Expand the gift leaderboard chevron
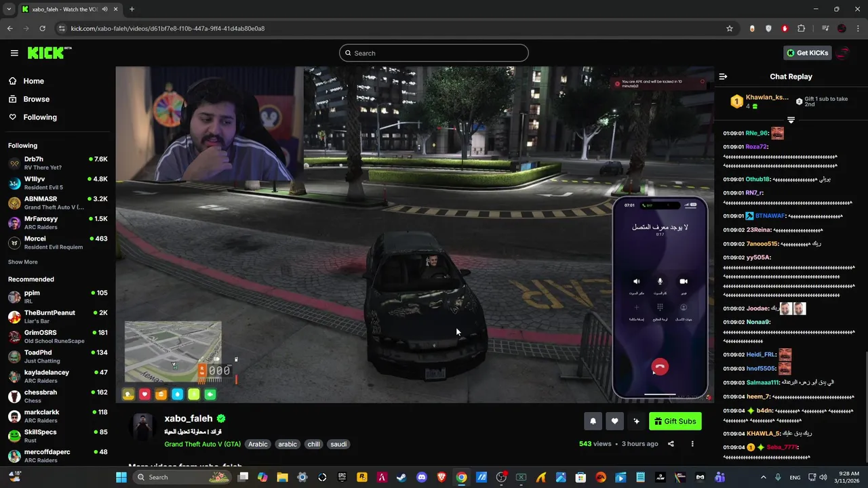The image size is (868, 488). (791, 120)
